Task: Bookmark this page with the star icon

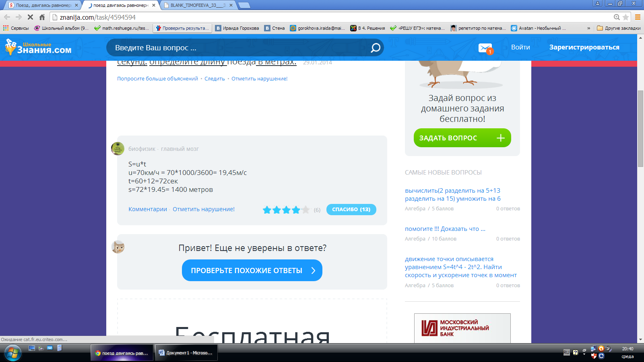Action: 625,17
